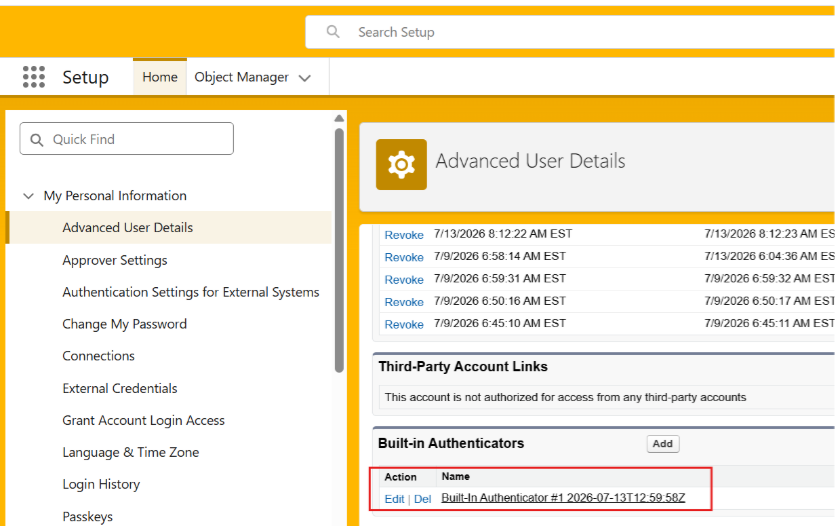Open Passkeys in the sidebar
Viewport: 835px width, 526px height.
coord(87,516)
